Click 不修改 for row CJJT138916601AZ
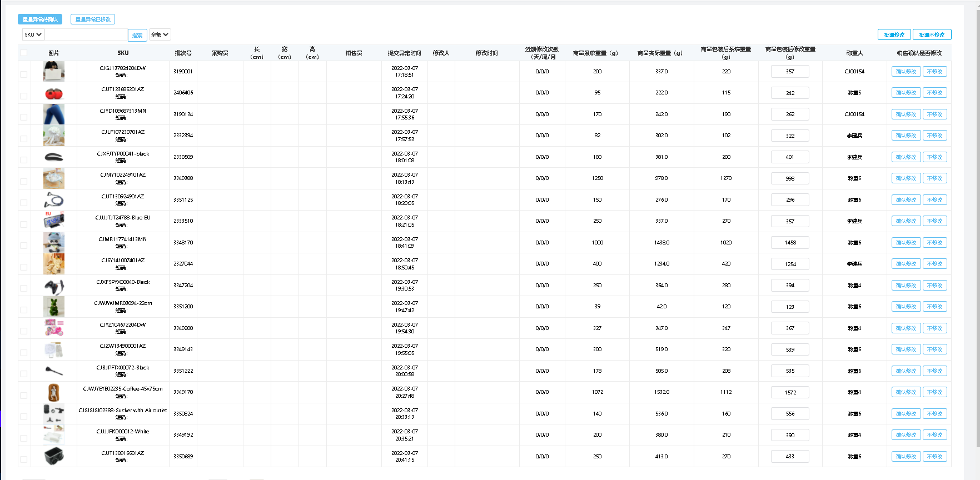 pos(934,457)
